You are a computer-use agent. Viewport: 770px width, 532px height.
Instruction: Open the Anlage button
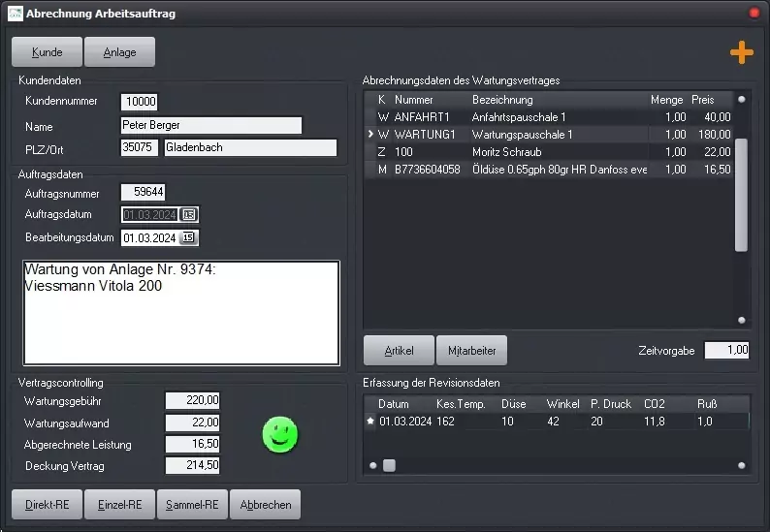(x=120, y=52)
